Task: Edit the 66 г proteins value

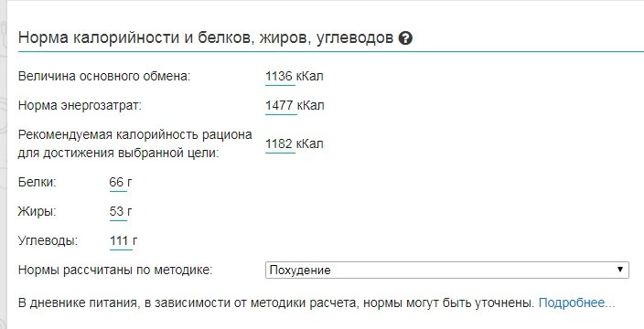Action: [x=121, y=182]
